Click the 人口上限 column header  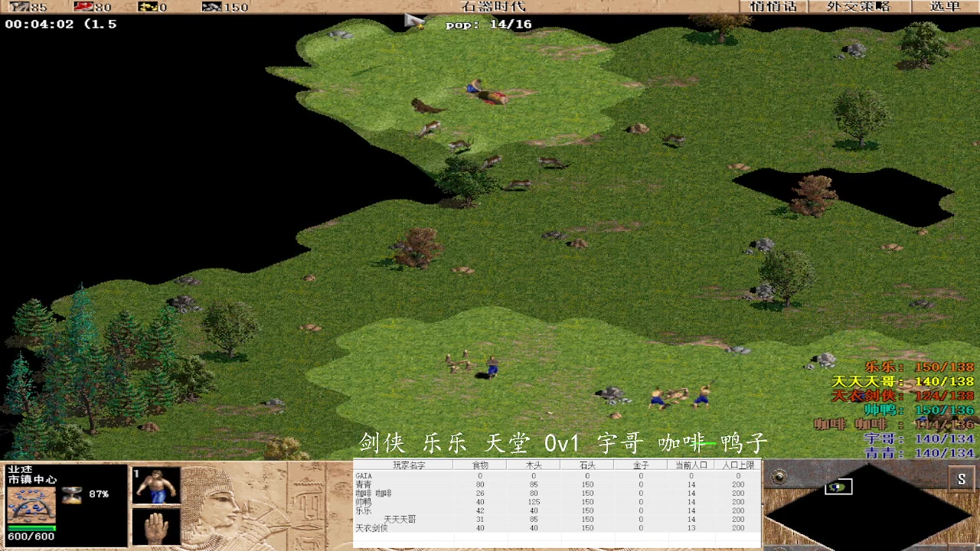[738, 465]
